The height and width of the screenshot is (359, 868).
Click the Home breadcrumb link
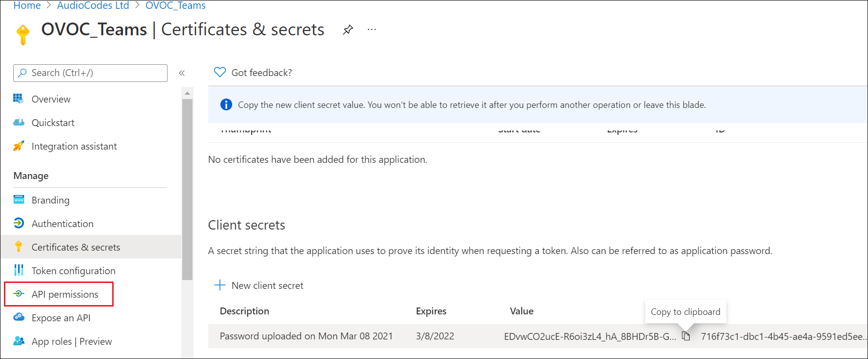click(x=27, y=5)
